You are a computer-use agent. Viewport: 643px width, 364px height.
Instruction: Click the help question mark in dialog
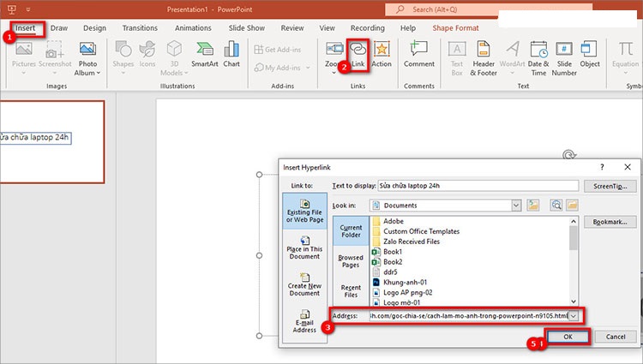602,167
